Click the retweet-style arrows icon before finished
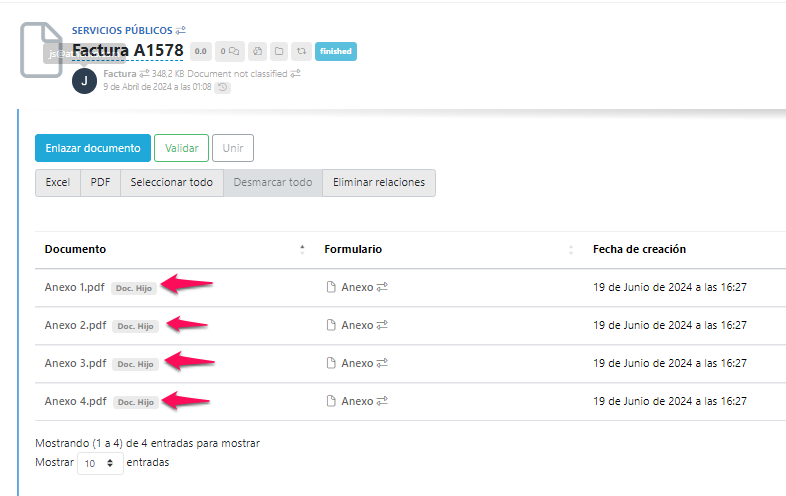This screenshot has width=786, height=496. (301, 51)
